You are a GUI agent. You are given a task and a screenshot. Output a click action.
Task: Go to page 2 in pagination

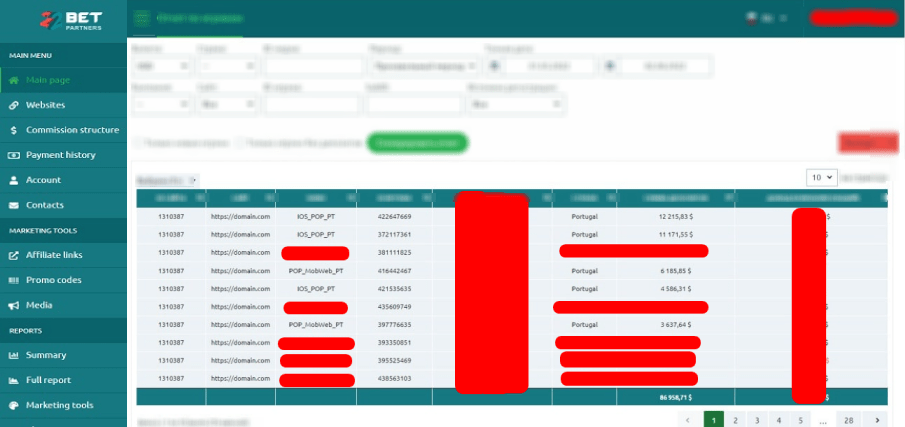coord(735,420)
